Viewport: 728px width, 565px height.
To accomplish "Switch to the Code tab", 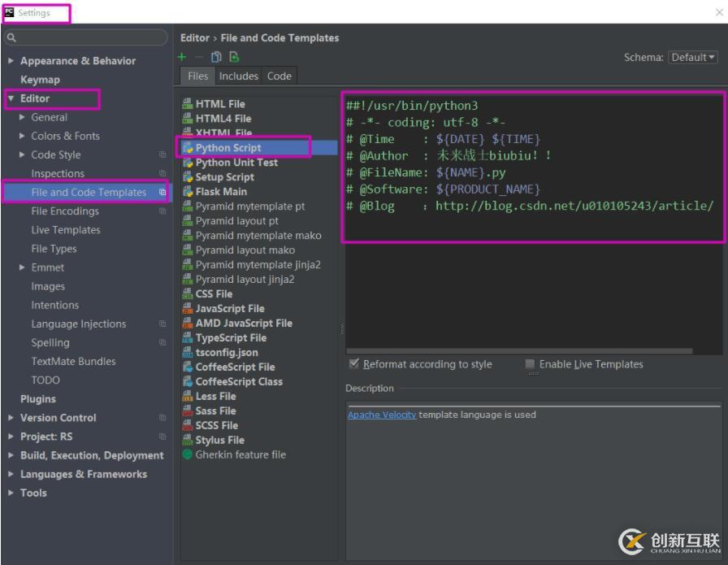I will [279, 76].
